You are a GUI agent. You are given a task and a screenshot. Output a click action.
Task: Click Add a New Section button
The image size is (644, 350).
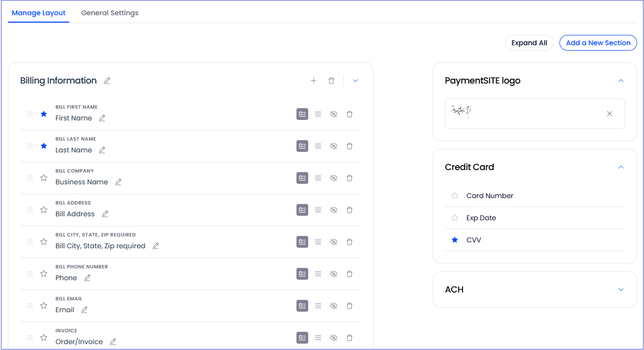(598, 43)
